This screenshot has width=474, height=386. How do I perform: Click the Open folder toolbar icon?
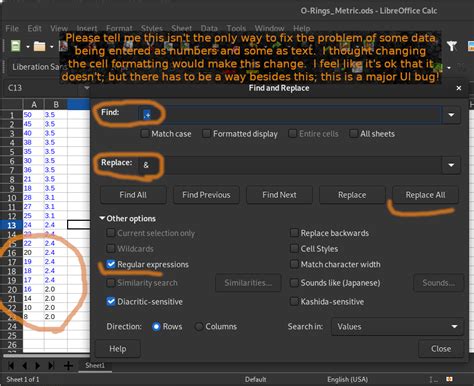(x=39, y=46)
